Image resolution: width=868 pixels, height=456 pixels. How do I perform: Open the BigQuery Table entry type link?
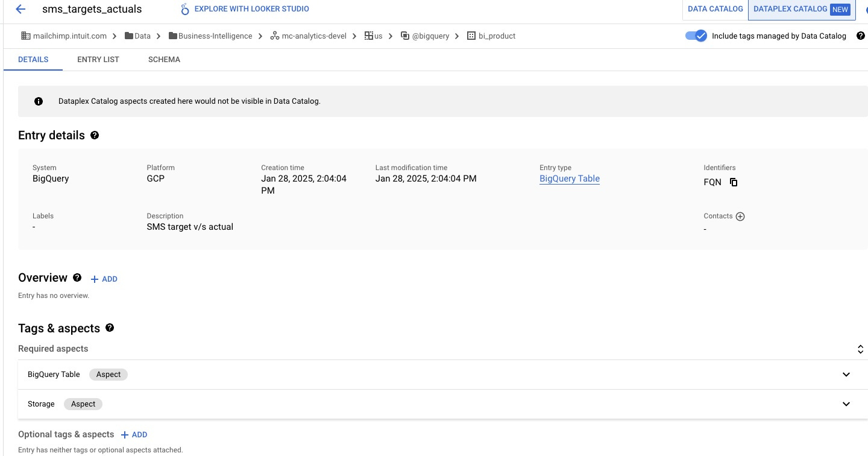pos(570,179)
